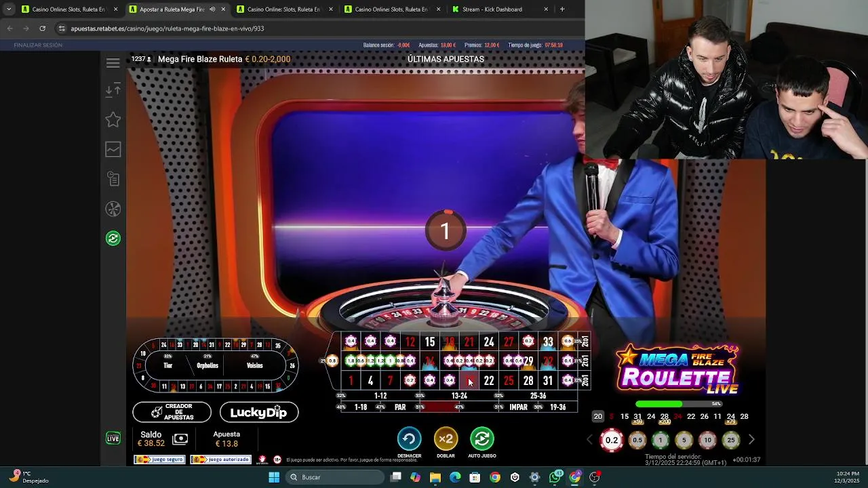Open Copilot from taskbar
Viewport: 868px width, 488px height.
tap(416, 477)
